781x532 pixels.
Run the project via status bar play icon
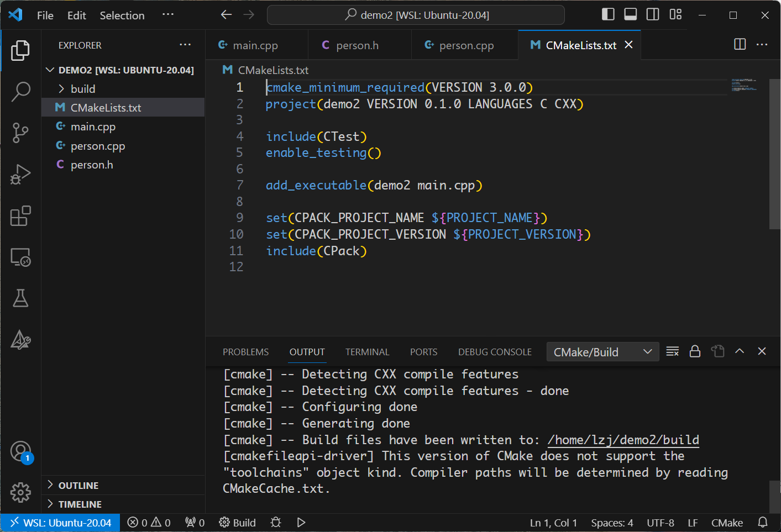click(x=301, y=522)
